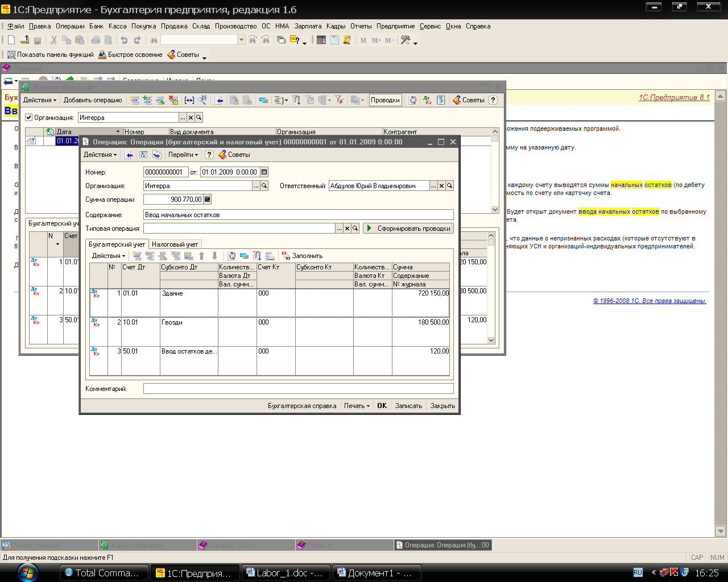Toggle Организация filter checkbox in journal
728x582 pixels.
pyautogui.click(x=29, y=118)
